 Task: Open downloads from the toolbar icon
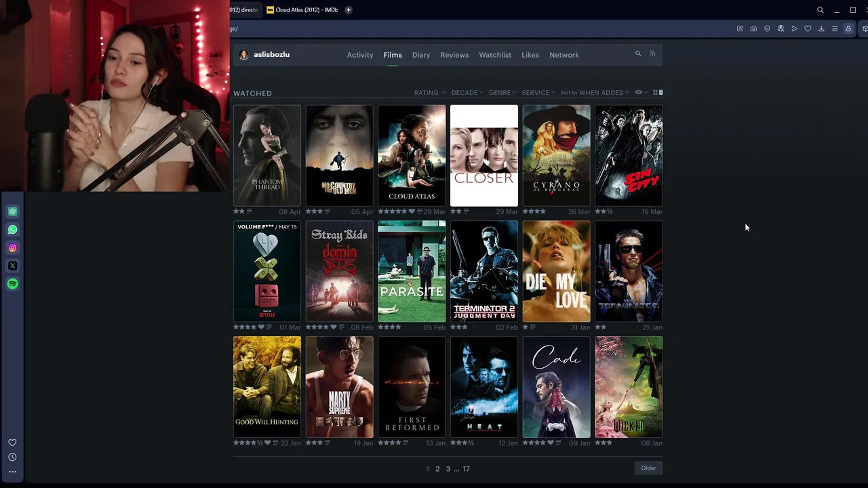click(x=821, y=28)
